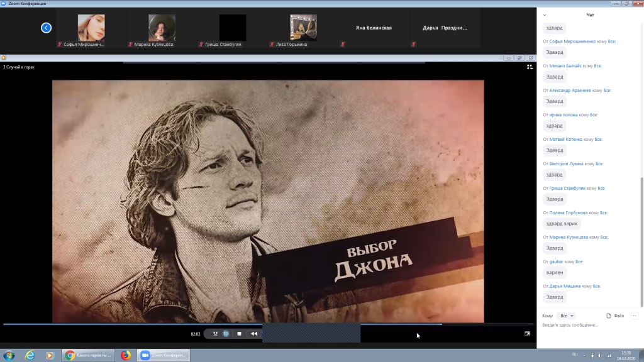Click muted mic icon of Софья Мирошнич...

point(60,45)
